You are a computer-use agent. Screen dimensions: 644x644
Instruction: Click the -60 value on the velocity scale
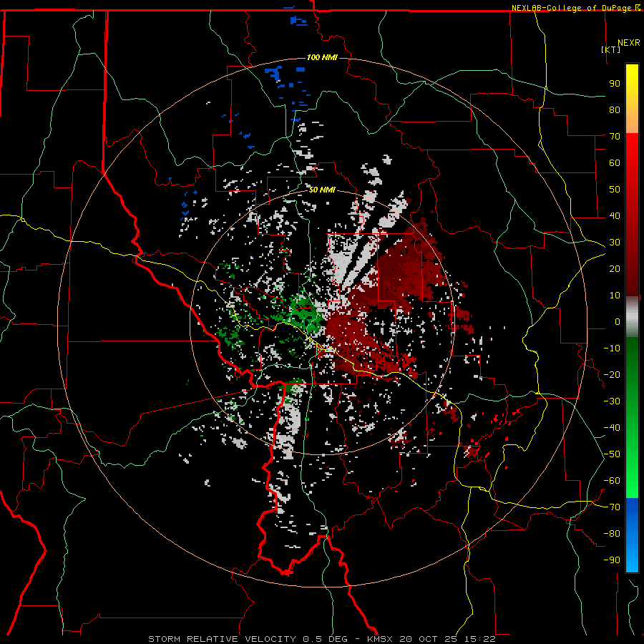612,481
